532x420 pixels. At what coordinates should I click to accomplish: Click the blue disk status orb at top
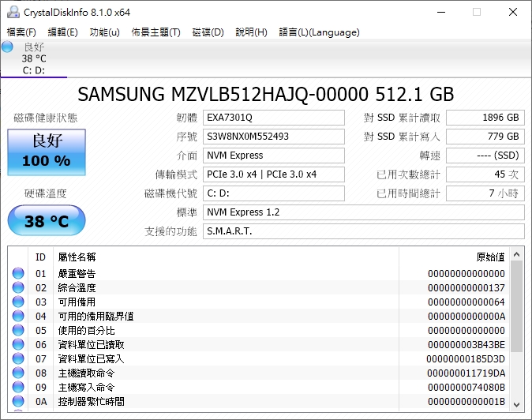click(x=7, y=47)
